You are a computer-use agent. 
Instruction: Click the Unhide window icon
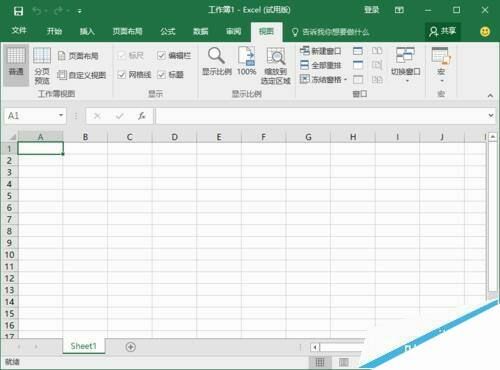(x=358, y=79)
